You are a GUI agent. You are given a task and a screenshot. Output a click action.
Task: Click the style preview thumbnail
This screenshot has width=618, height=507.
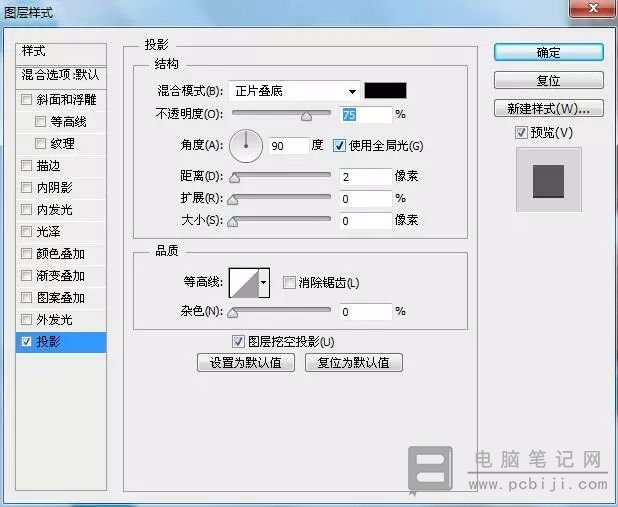point(549,180)
